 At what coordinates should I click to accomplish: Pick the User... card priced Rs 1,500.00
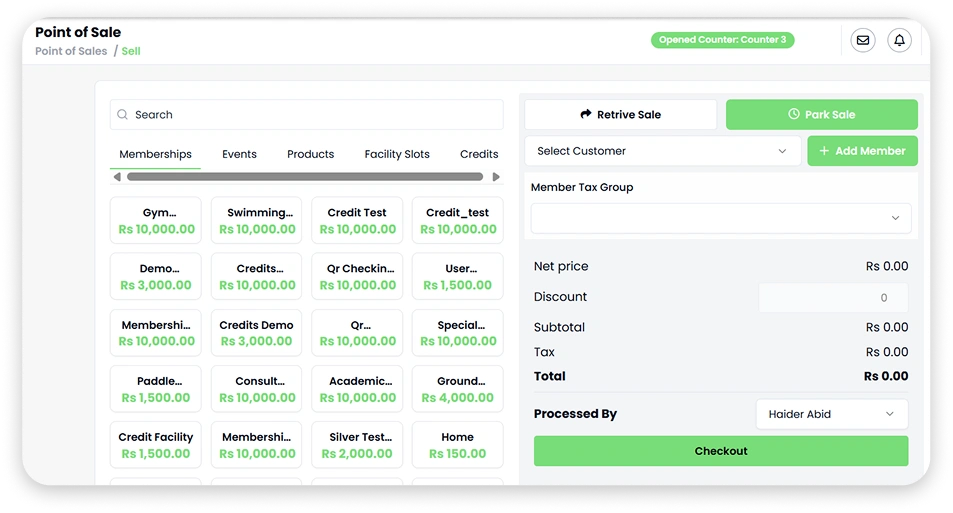(x=458, y=277)
